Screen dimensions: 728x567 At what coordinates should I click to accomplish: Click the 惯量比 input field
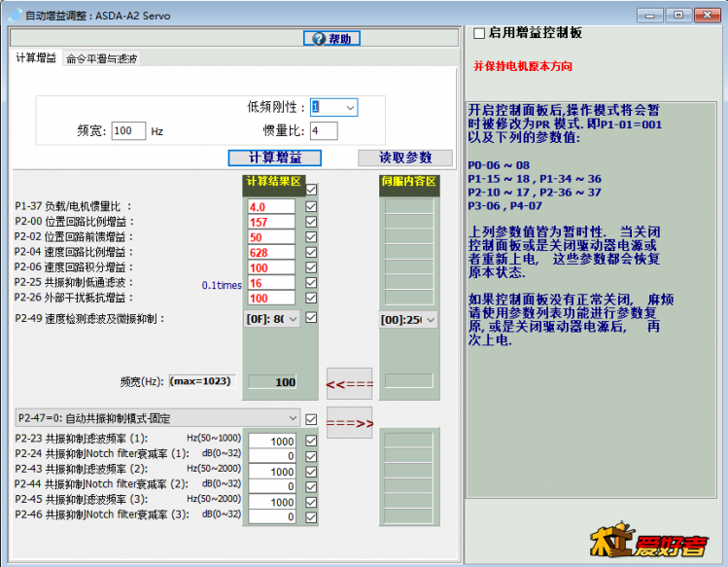[324, 130]
